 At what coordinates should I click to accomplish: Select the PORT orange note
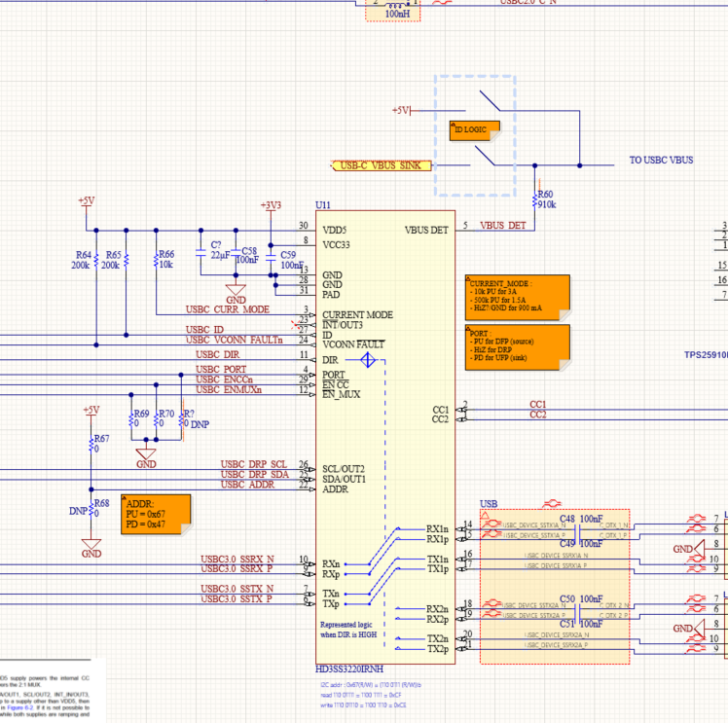click(518, 347)
